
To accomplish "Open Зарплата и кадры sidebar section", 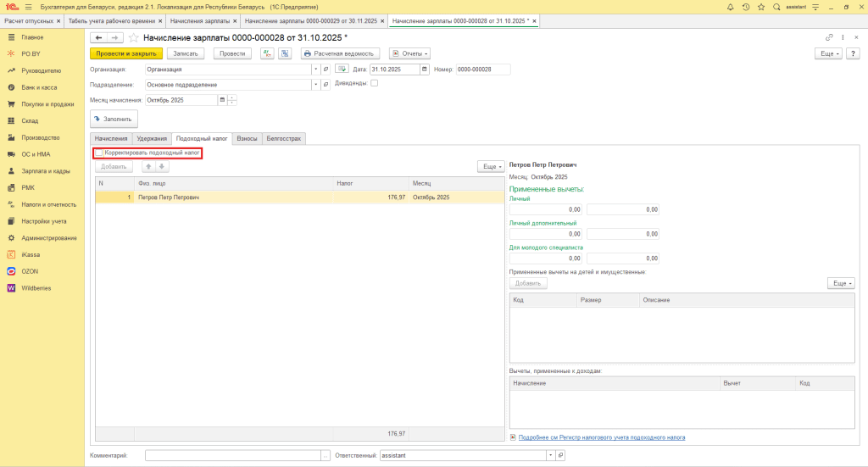I will pos(48,171).
